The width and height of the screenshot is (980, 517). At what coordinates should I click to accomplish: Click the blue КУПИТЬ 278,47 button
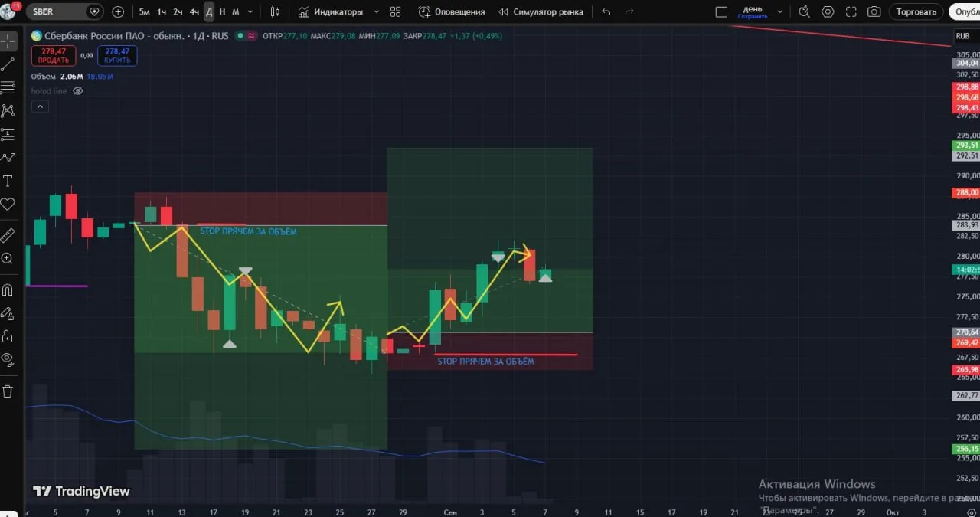pyautogui.click(x=117, y=55)
